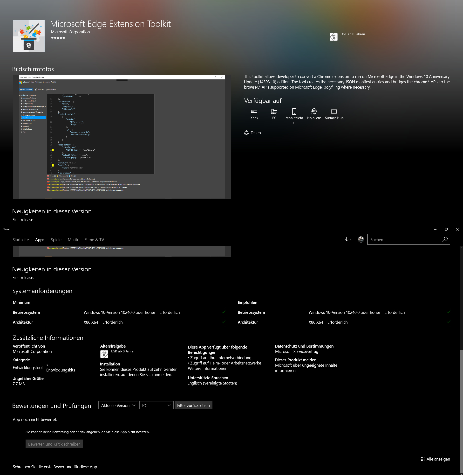Click the Microsoft Edge Extension Toolkit app icon
The height and width of the screenshot is (476, 463).
tap(29, 36)
